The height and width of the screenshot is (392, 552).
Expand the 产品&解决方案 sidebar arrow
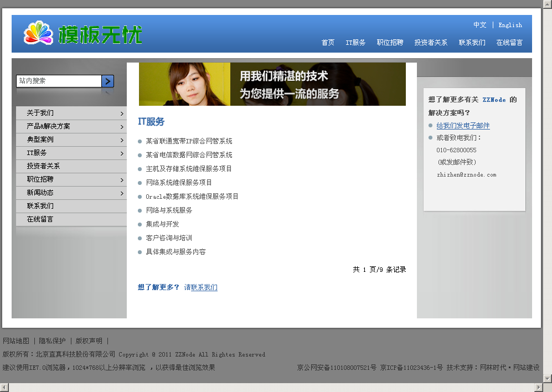coord(122,126)
